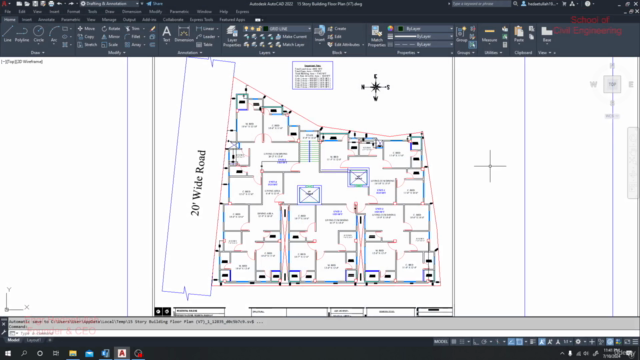Open the Express menu
This screenshot has height=360, width=640.
[x=242, y=12]
